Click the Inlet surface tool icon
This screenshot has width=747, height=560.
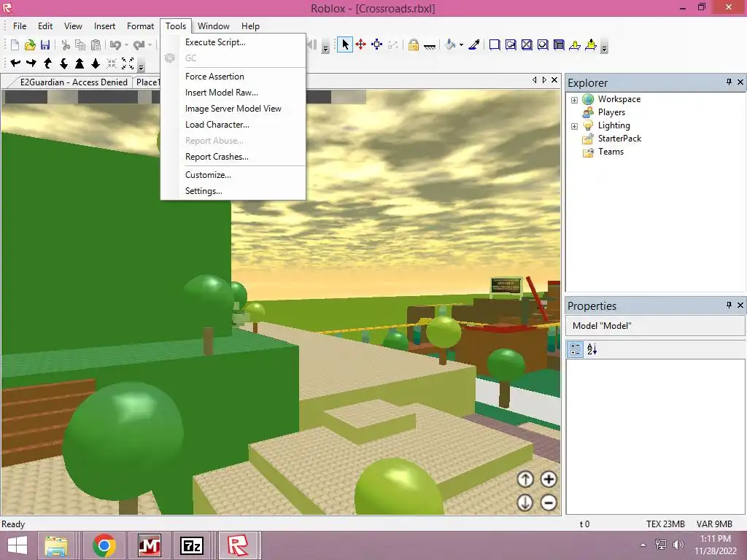[x=559, y=44]
